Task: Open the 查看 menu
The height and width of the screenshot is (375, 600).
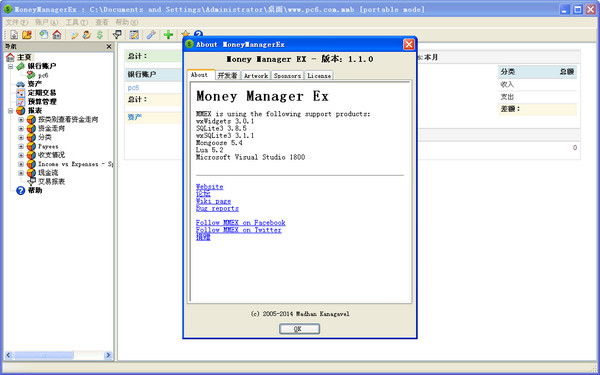Action: [102, 22]
